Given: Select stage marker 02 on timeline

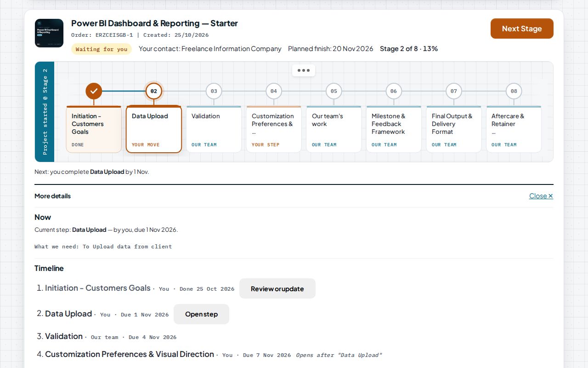Looking at the screenshot, I should tap(154, 91).
